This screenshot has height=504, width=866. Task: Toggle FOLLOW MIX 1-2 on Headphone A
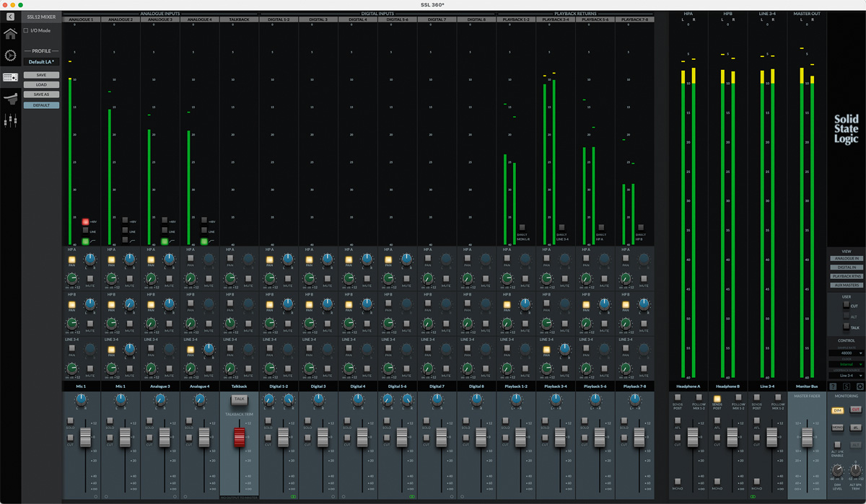click(x=699, y=399)
